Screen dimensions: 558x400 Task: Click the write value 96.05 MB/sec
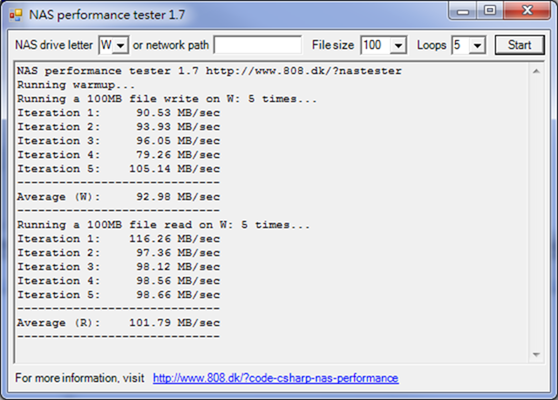point(178,141)
